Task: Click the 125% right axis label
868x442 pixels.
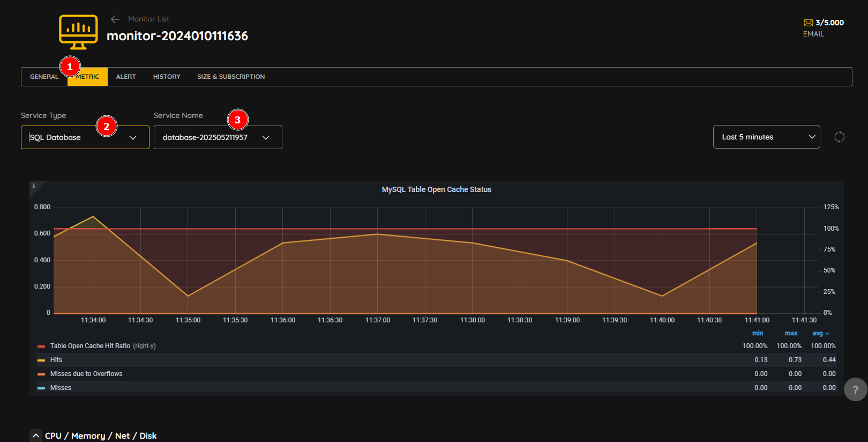Action: click(x=831, y=207)
